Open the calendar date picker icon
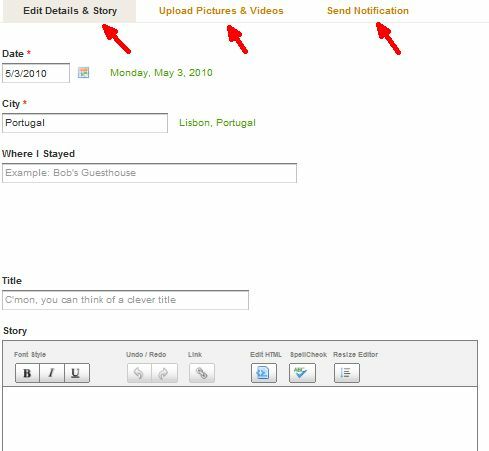 83,72
